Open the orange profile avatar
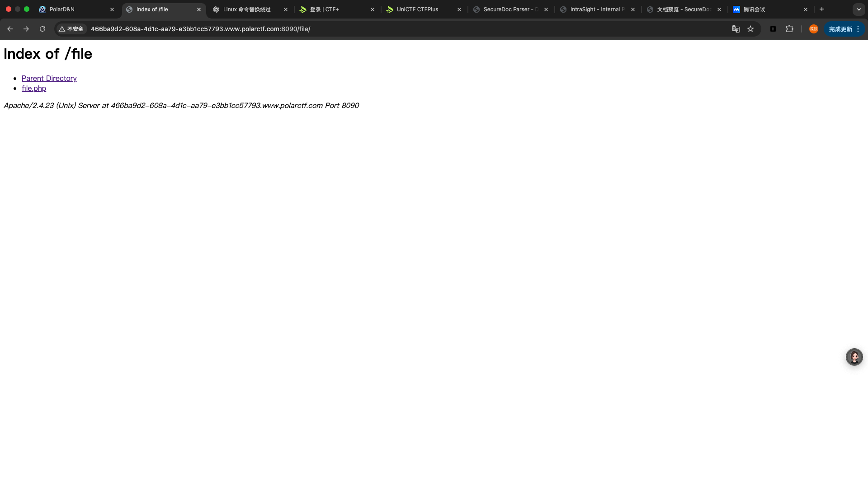This screenshot has width=868, height=488. [x=813, y=29]
